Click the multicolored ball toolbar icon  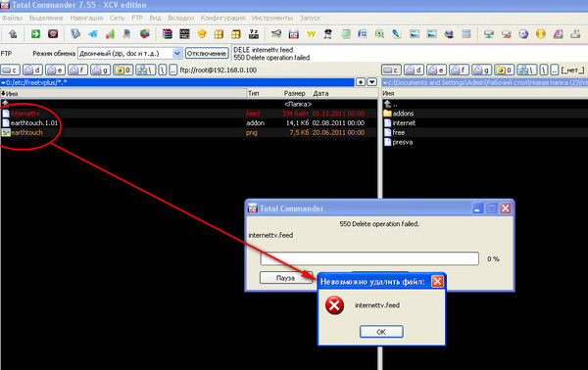pyautogui.click(x=145, y=34)
